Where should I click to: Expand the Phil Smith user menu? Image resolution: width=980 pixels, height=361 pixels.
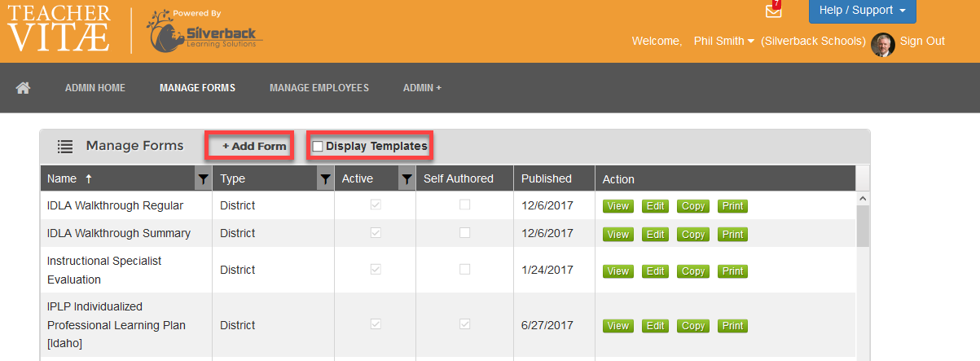723,41
